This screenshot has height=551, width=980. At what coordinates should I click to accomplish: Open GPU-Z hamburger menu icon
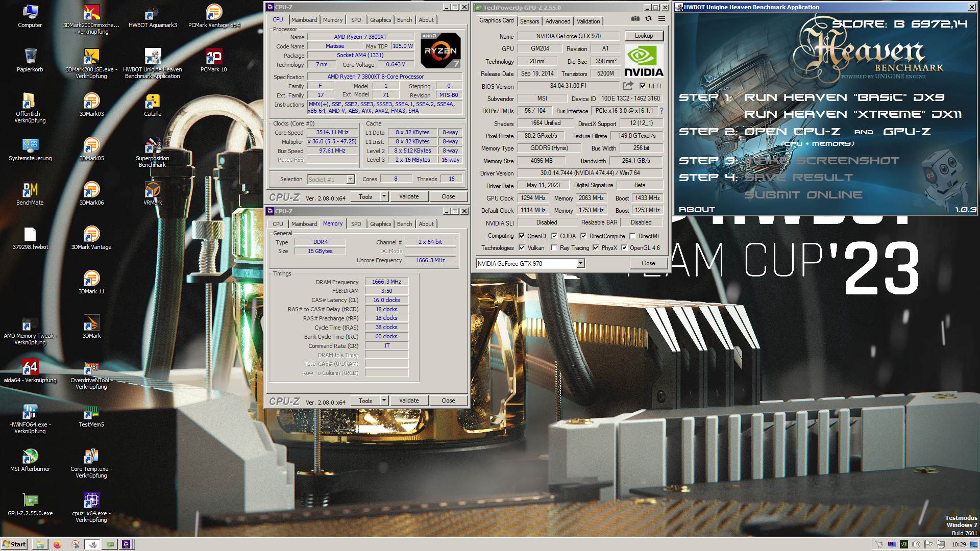(661, 18)
